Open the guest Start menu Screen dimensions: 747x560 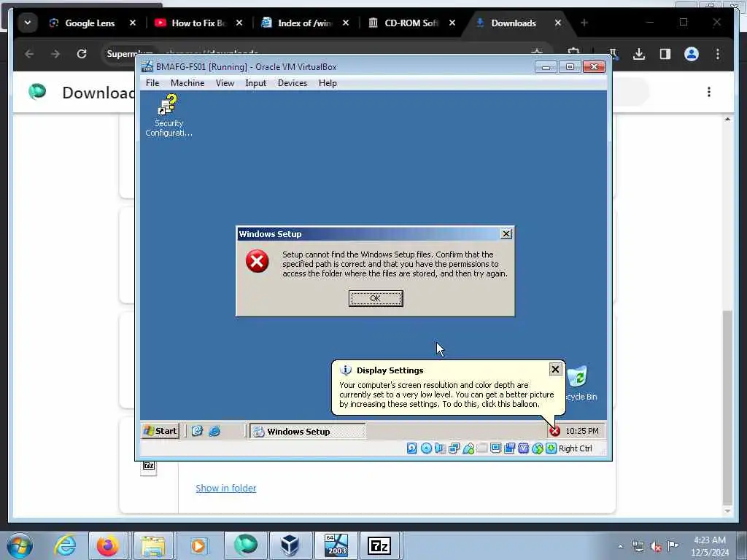(161, 431)
